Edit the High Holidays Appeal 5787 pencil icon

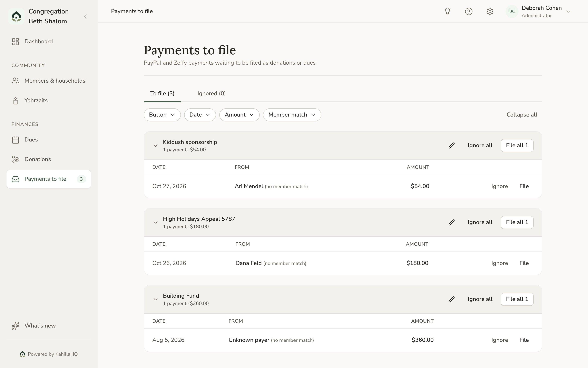tap(451, 222)
